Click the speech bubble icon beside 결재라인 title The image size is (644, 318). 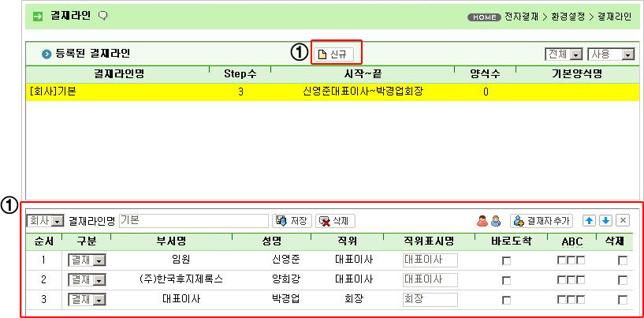click(x=102, y=15)
